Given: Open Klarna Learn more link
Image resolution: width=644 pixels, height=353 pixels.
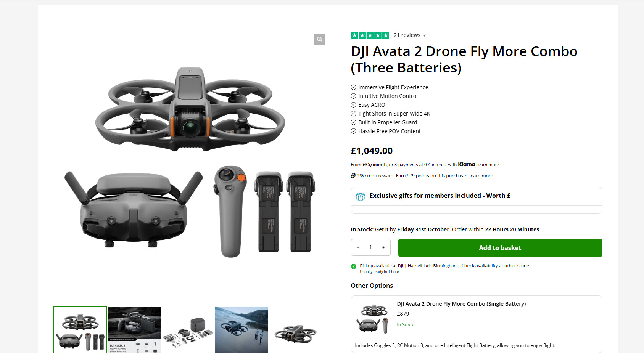Looking at the screenshot, I should coord(487,165).
